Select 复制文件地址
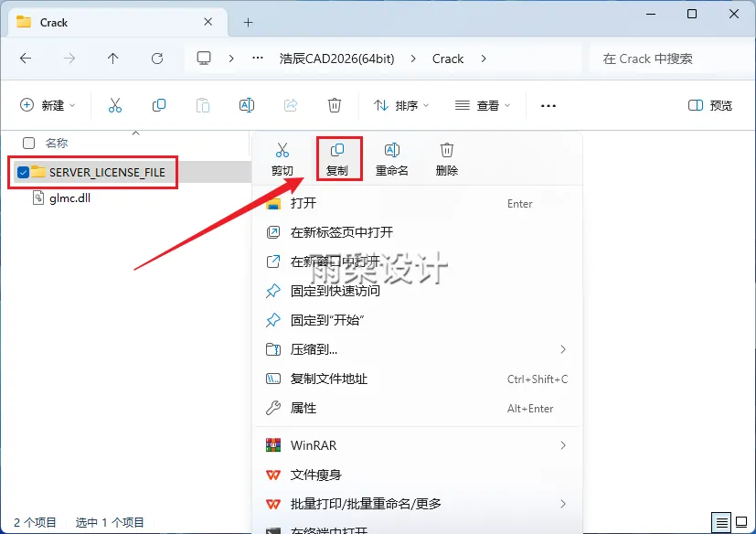 pos(417,379)
